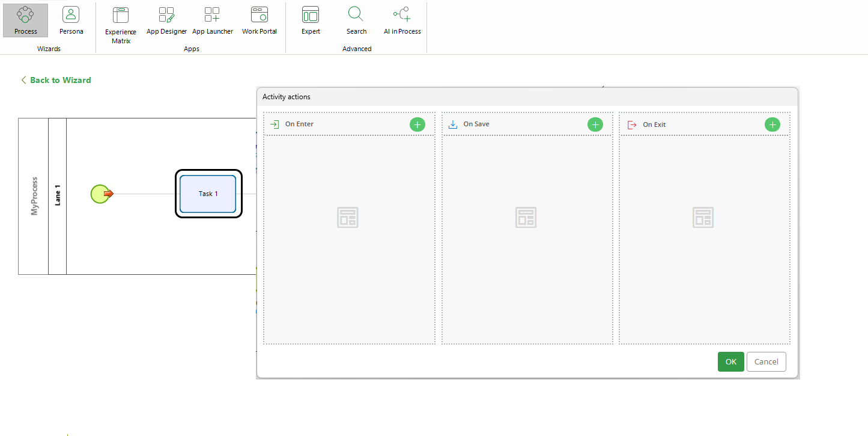This screenshot has height=436, width=868.
Task: Click the Apps group label
Action: [191, 49]
